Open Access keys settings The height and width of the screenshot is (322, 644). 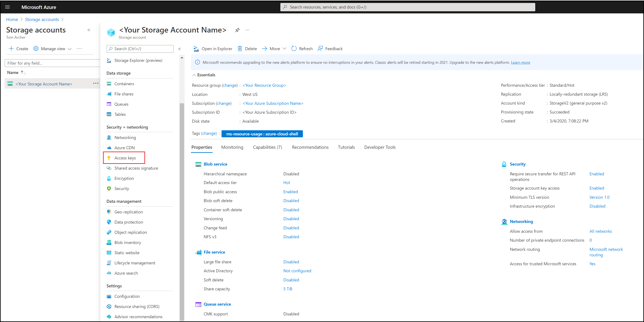pos(125,158)
